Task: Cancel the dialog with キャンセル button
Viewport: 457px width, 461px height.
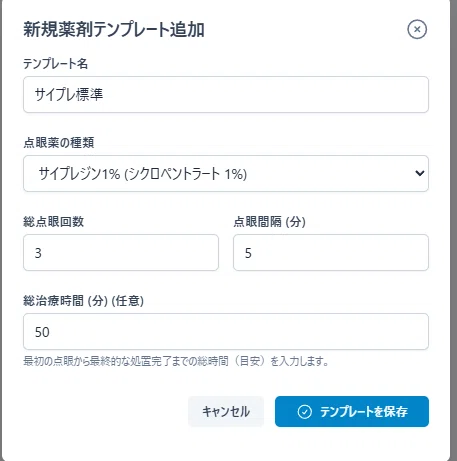Action: pos(226,411)
